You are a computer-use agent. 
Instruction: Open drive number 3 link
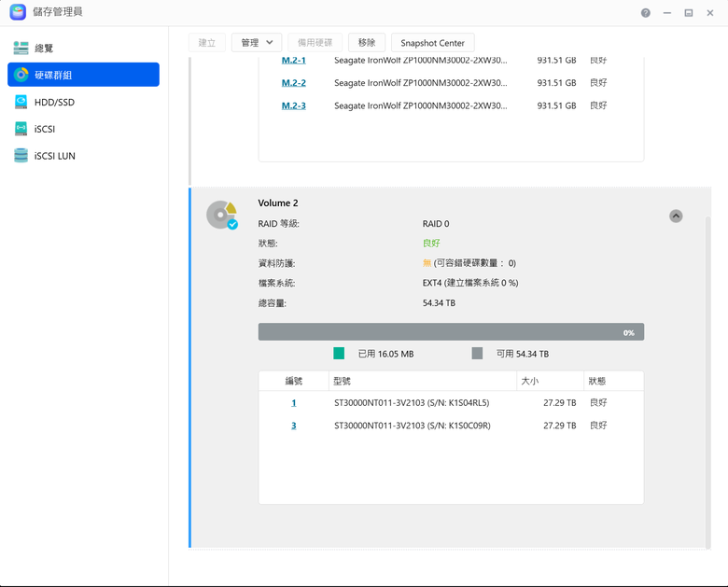pyautogui.click(x=293, y=426)
